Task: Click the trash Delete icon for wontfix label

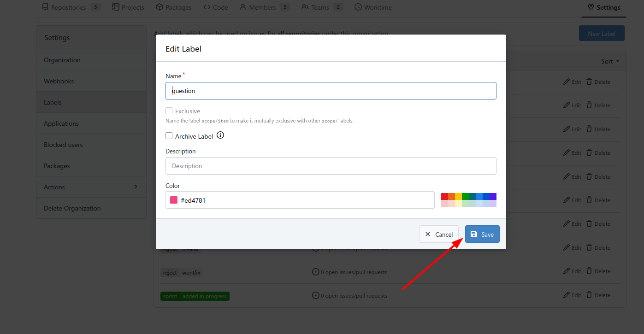Action: (x=589, y=271)
